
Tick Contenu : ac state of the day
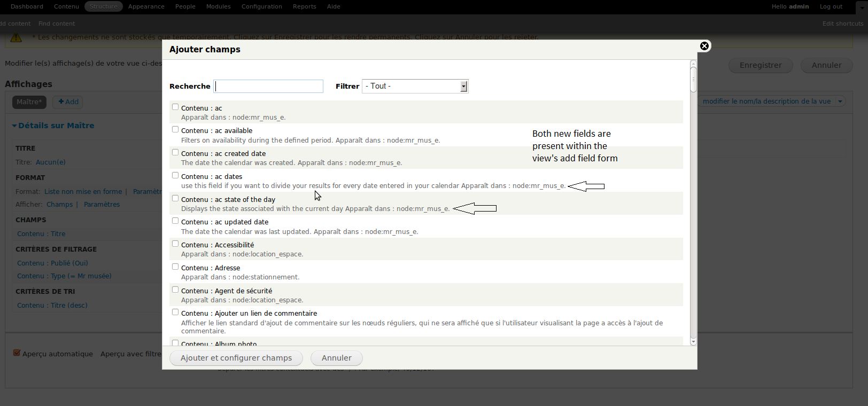tap(175, 198)
